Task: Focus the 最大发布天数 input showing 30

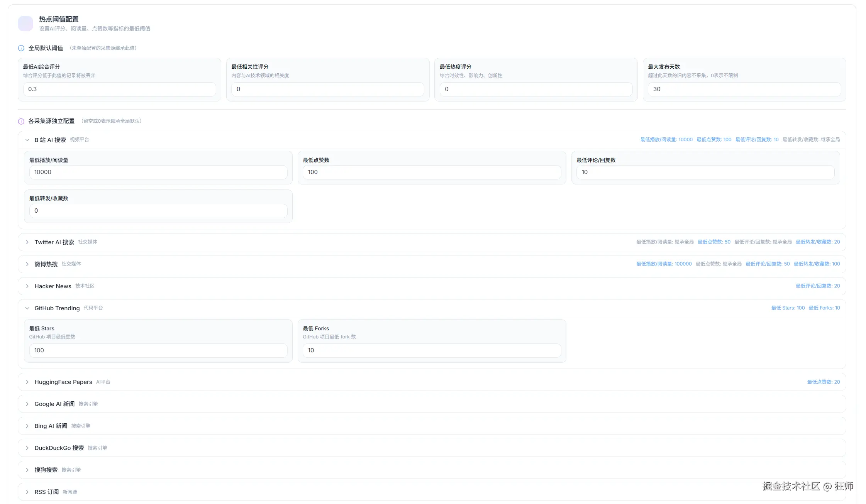Action: pos(744,89)
